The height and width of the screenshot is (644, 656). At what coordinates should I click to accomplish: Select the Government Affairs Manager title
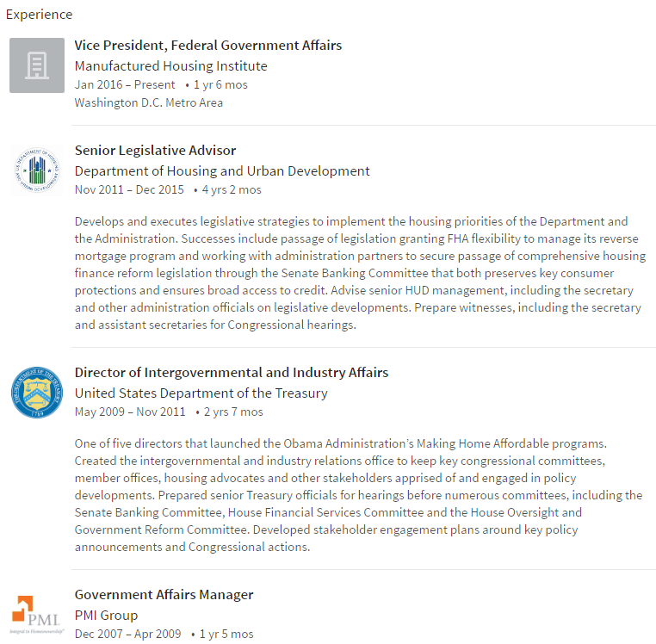(x=164, y=595)
